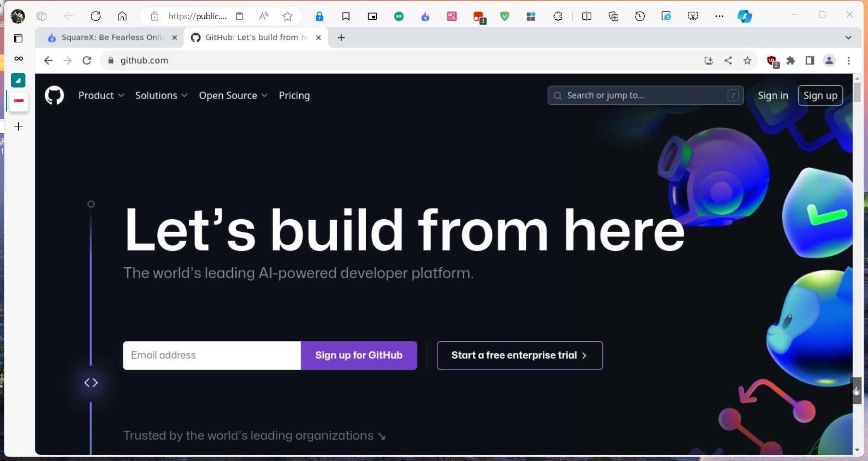868x461 pixels.
Task: Open pink translate extension icon
Action: click(452, 16)
